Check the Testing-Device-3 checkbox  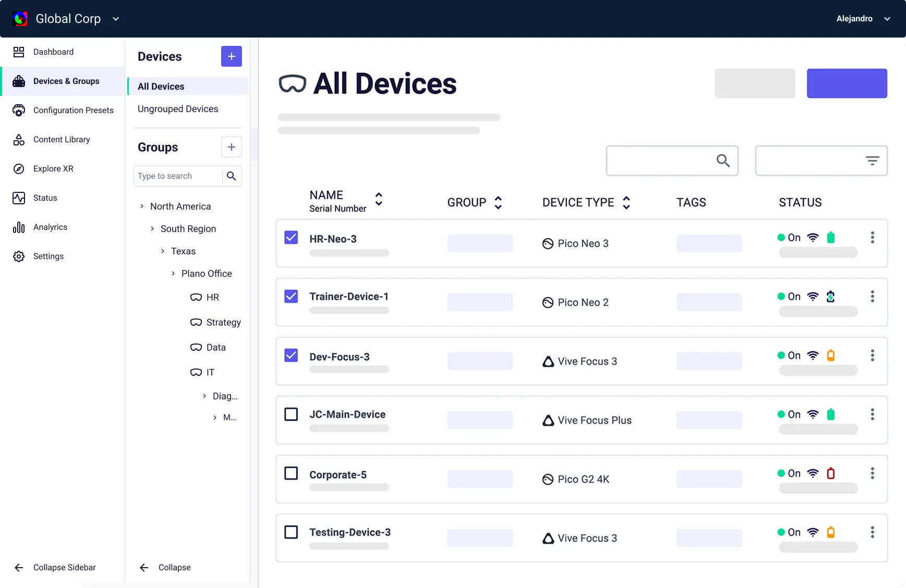(x=291, y=532)
